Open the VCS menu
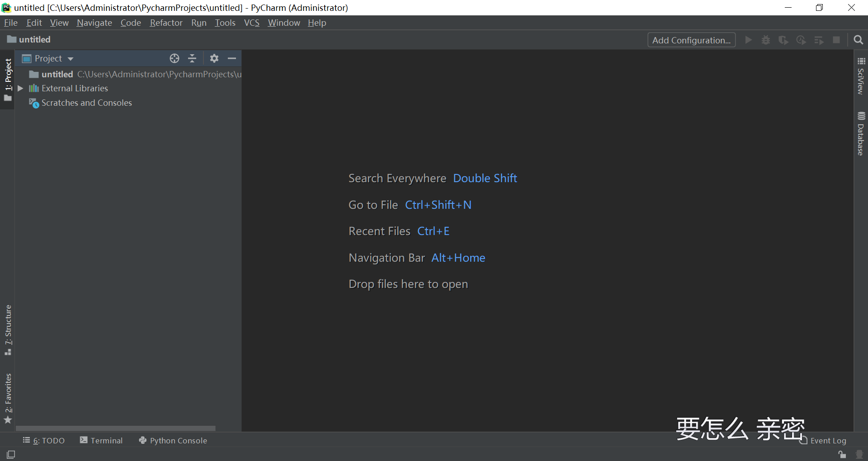The image size is (868, 461). click(252, 23)
